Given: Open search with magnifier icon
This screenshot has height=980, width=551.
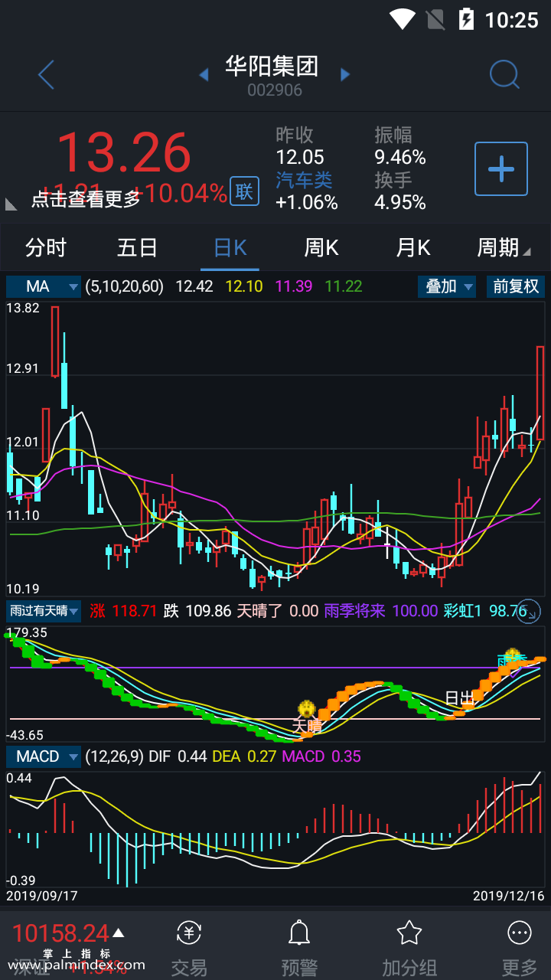Looking at the screenshot, I should (504, 75).
